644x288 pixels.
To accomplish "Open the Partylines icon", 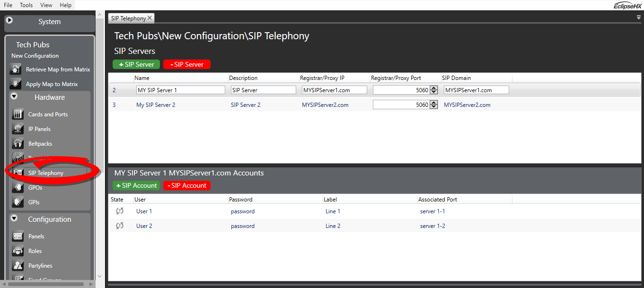I will pos(18,265).
